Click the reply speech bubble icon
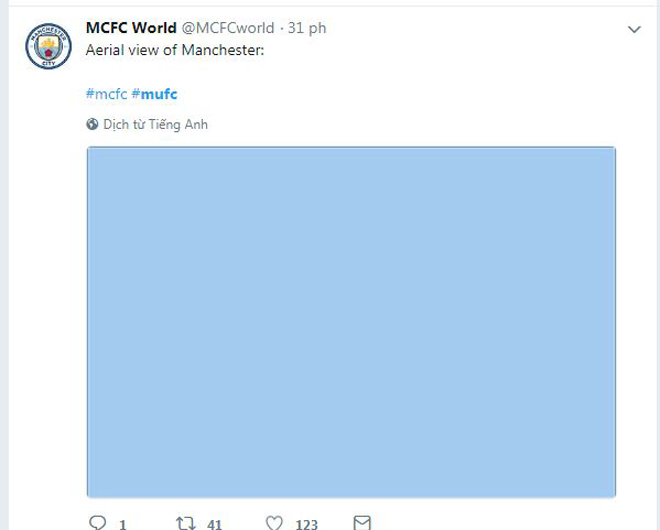 [97, 523]
